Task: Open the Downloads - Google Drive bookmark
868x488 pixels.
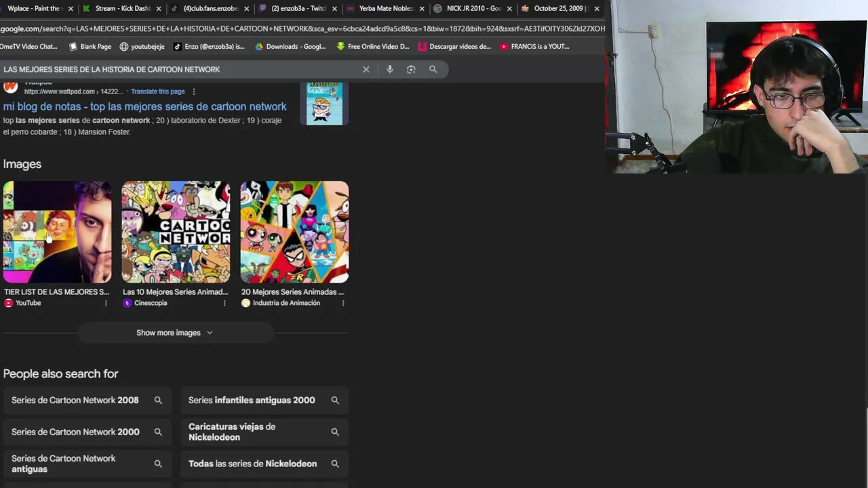Action: click(290, 47)
